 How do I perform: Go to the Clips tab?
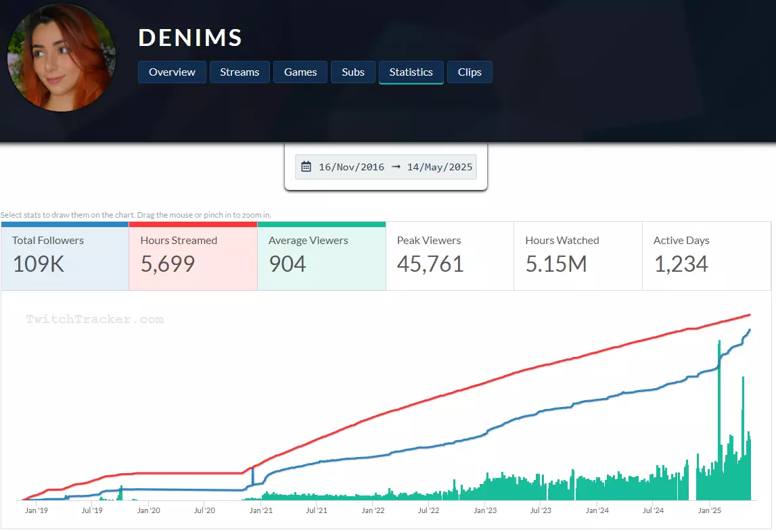tap(470, 72)
